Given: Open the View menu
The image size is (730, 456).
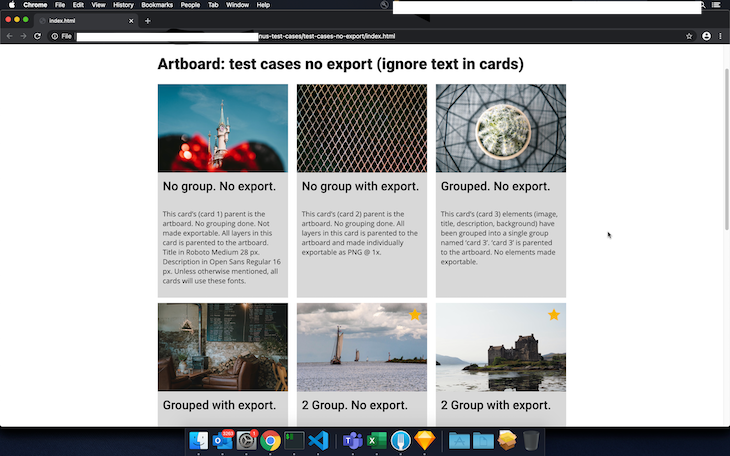Looking at the screenshot, I should [98, 5].
